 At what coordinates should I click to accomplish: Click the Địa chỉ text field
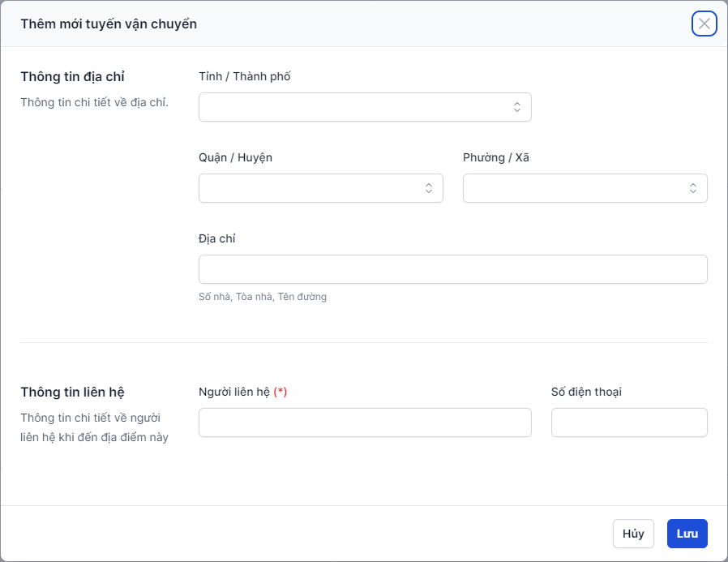coord(452,269)
